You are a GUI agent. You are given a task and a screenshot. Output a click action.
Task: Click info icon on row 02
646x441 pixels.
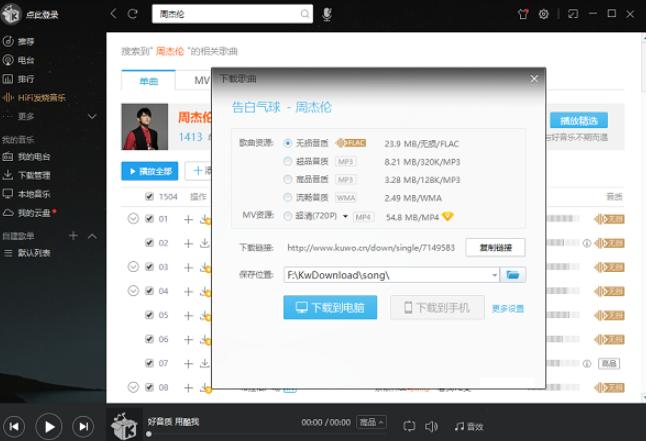tap(587, 243)
